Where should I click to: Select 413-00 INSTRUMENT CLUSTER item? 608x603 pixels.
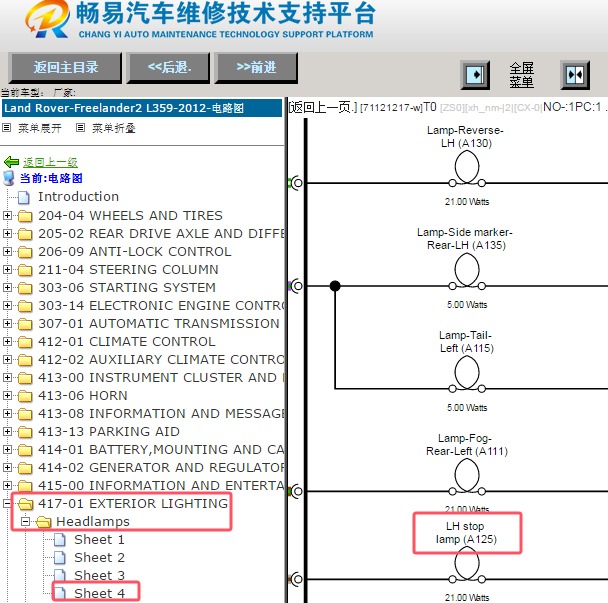[x=161, y=377]
